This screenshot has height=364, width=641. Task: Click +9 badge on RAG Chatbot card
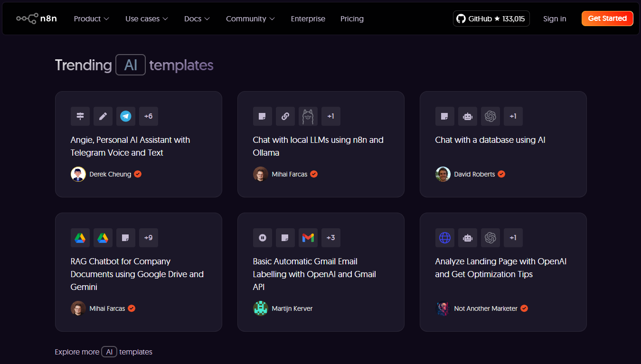[x=149, y=238]
